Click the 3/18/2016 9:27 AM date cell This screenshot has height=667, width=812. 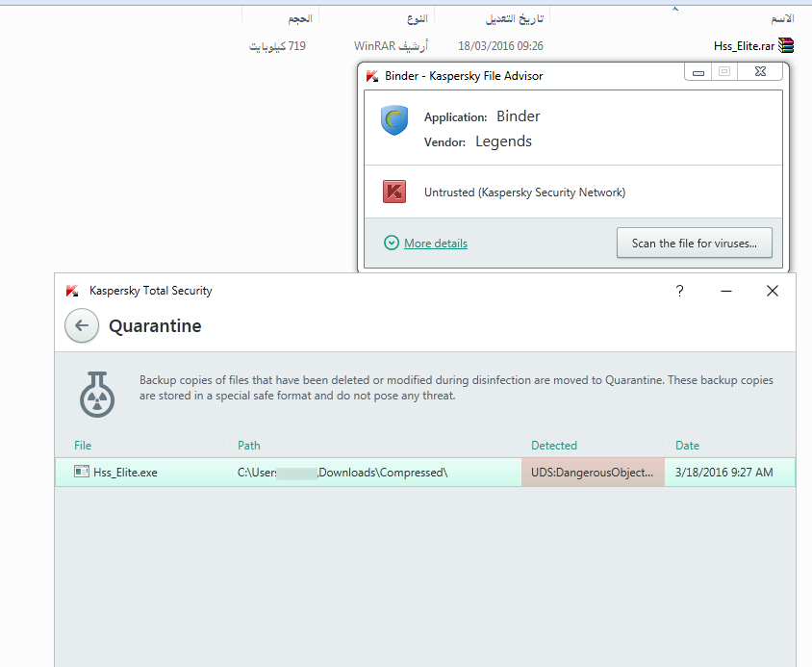723,473
